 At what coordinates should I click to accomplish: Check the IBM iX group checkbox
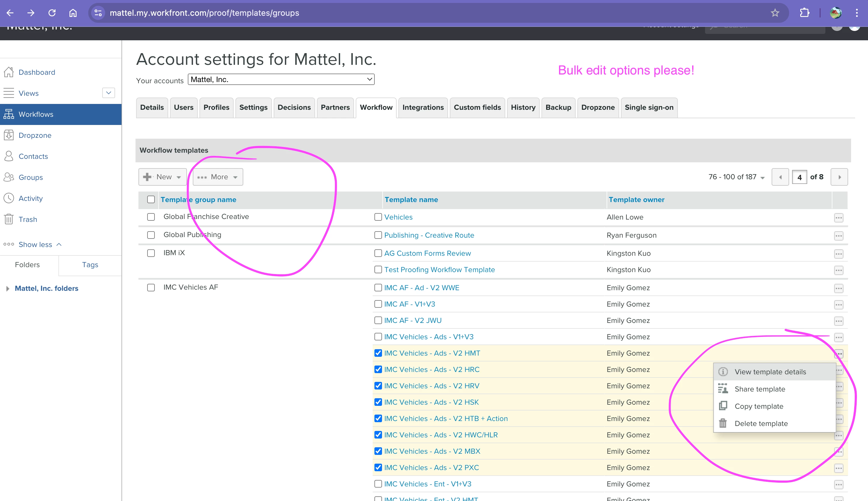[151, 253]
